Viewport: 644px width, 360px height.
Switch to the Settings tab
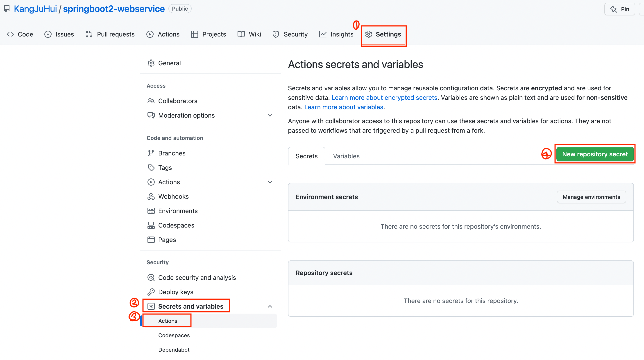[383, 34]
